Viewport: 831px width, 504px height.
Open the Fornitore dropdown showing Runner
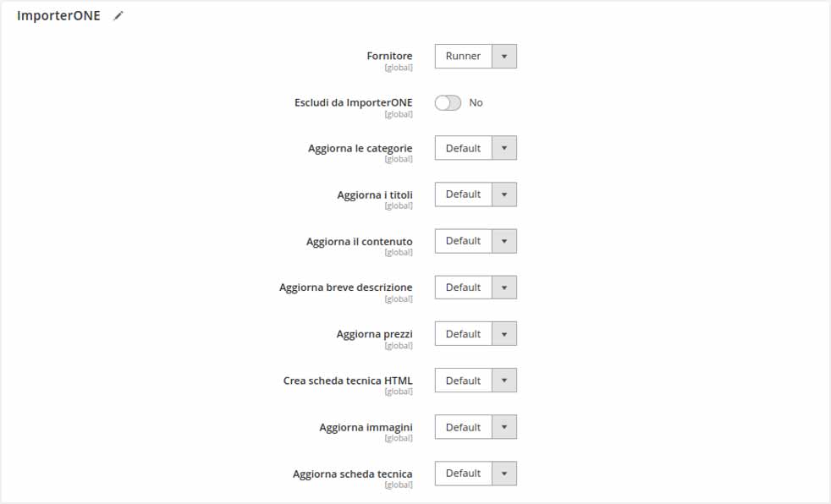pyautogui.click(x=476, y=57)
